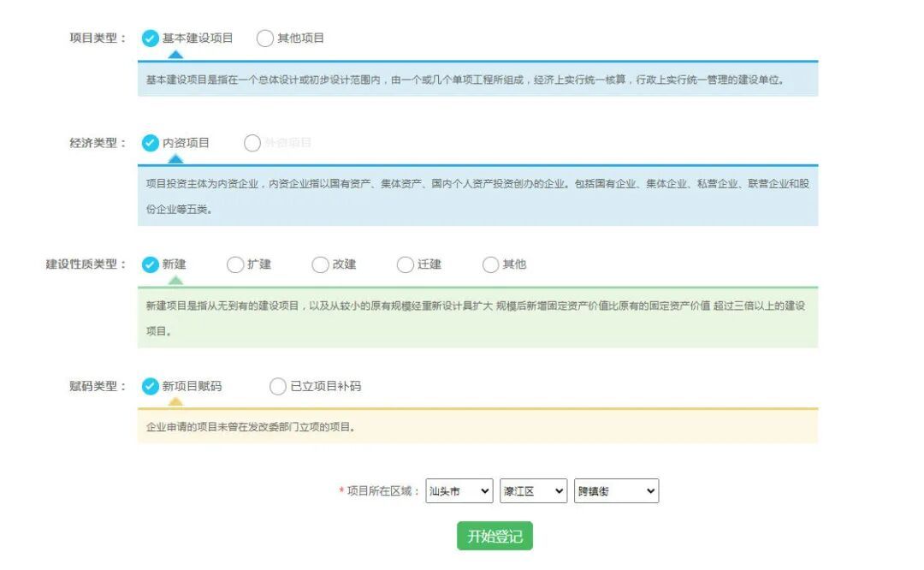Select 其他 under 建设性质类型

[490, 264]
